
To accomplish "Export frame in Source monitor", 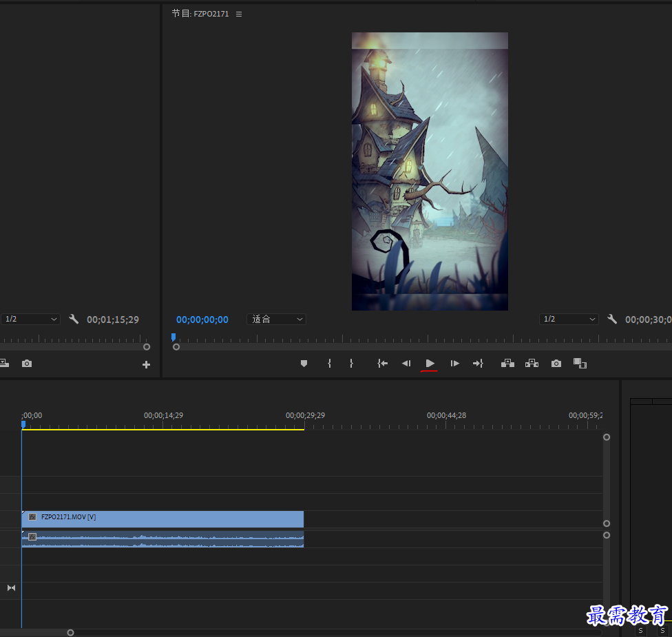I will (x=27, y=364).
